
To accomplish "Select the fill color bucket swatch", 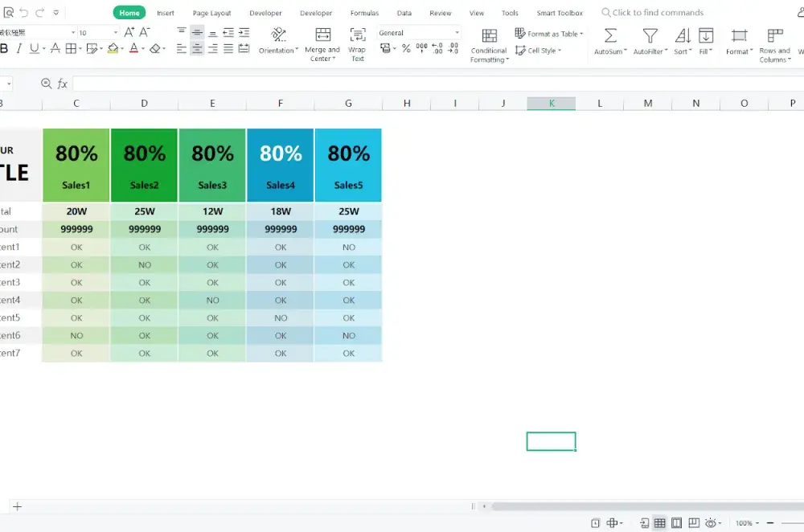I will point(113,49).
